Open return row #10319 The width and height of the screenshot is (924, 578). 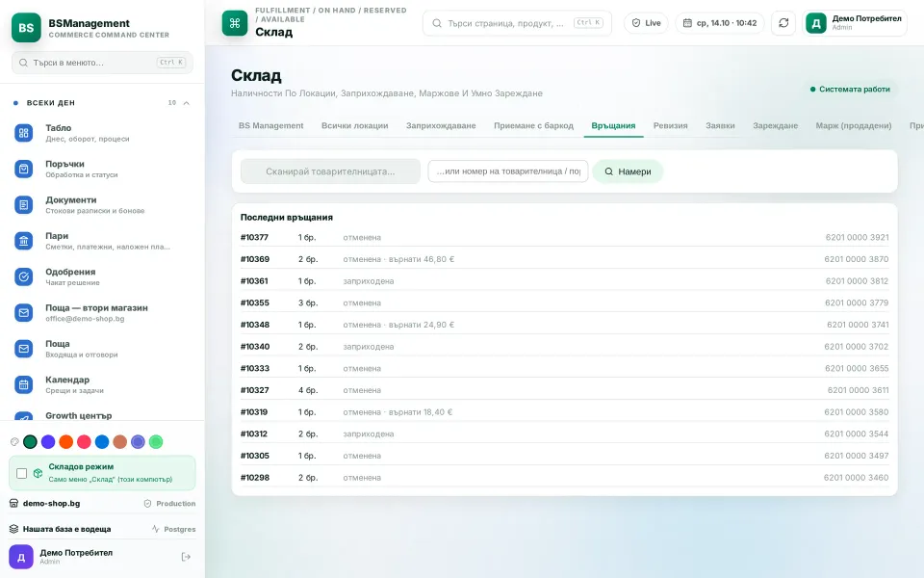click(564, 411)
